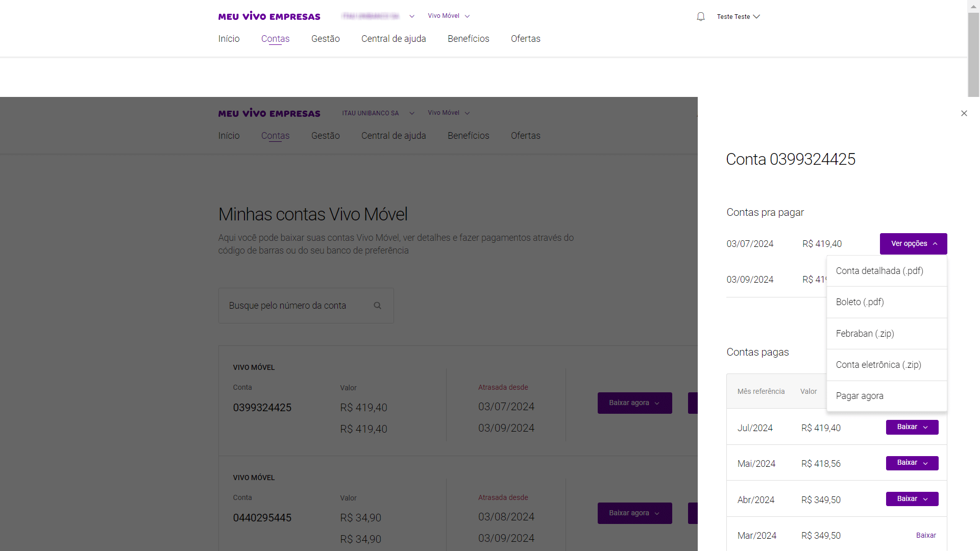
Task: Open Ofertas in top navigation
Action: click(526, 39)
